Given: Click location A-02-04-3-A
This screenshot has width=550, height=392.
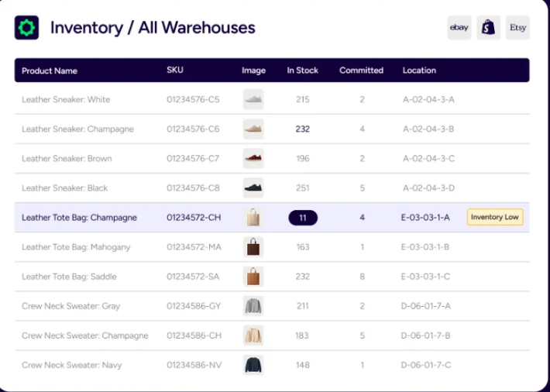Looking at the screenshot, I should point(428,100).
